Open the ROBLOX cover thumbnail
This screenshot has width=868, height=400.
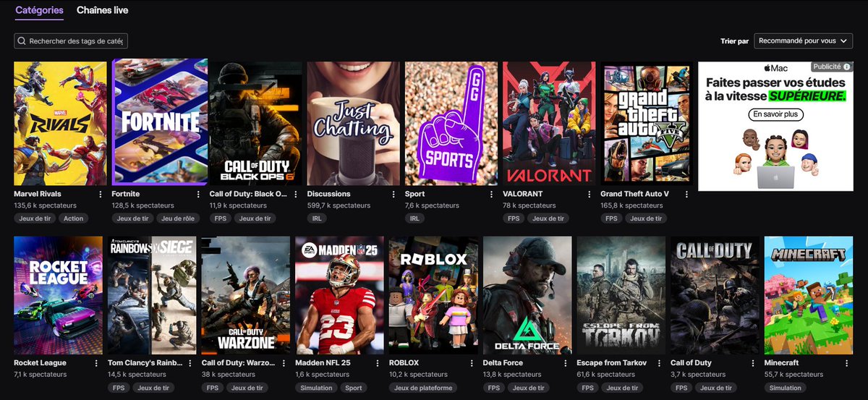pos(433,295)
